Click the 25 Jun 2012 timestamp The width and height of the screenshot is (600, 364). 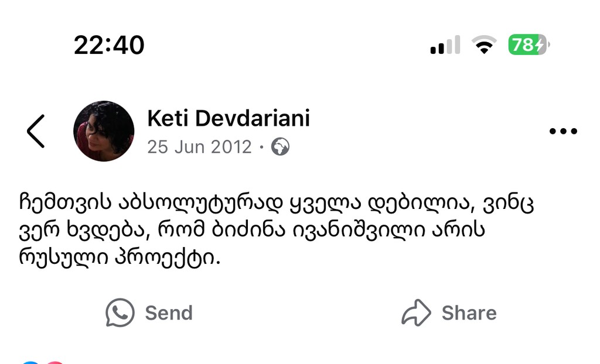[x=199, y=146]
